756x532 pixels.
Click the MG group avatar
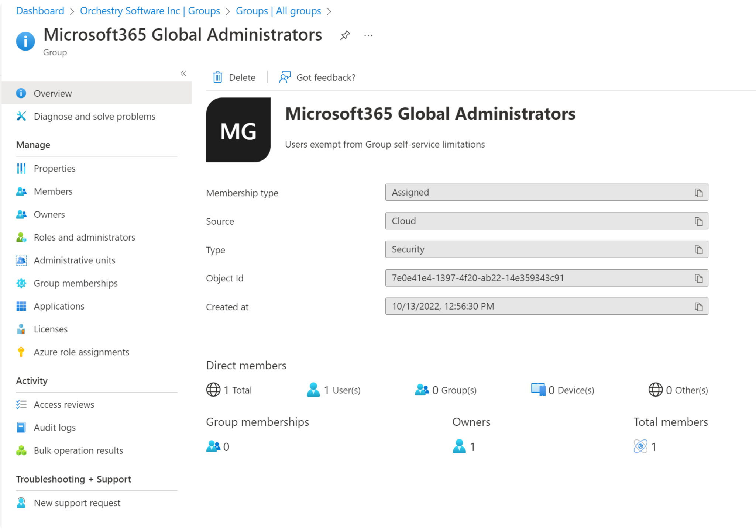238,129
